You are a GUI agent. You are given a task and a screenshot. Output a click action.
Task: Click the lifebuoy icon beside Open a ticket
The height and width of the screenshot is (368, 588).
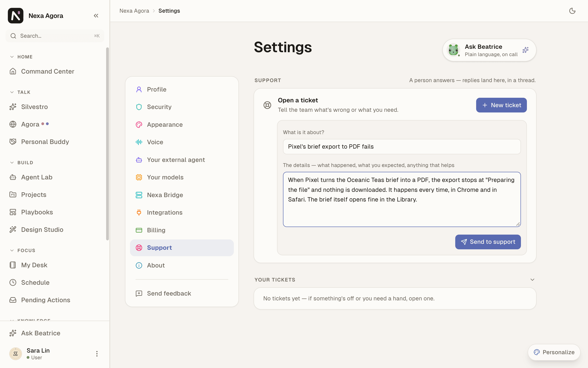pyautogui.click(x=267, y=105)
